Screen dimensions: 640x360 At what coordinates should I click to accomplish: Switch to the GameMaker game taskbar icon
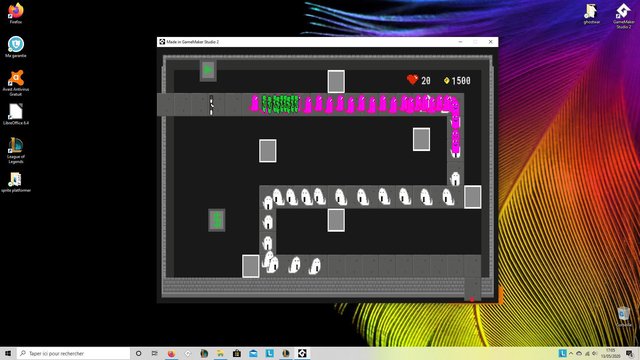pyautogui.click(x=302, y=353)
